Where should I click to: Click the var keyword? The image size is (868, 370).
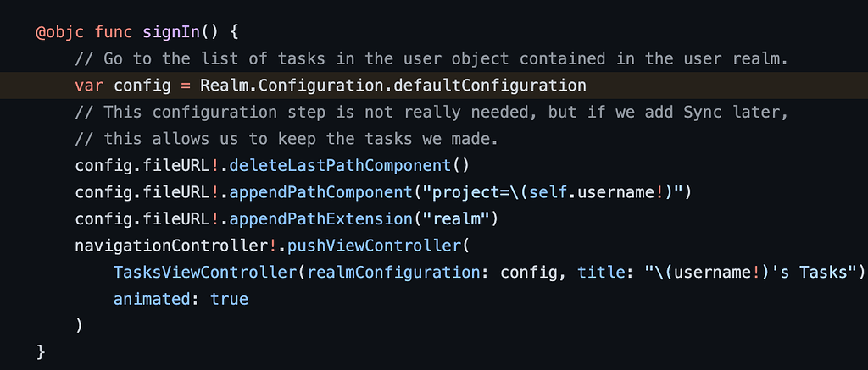89,86
